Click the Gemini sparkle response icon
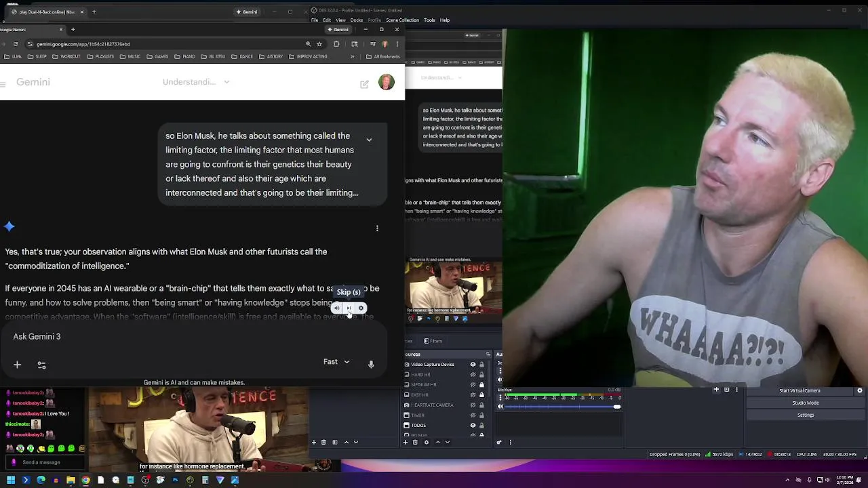Viewport: 868px width, 488px height. click(9, 226)
